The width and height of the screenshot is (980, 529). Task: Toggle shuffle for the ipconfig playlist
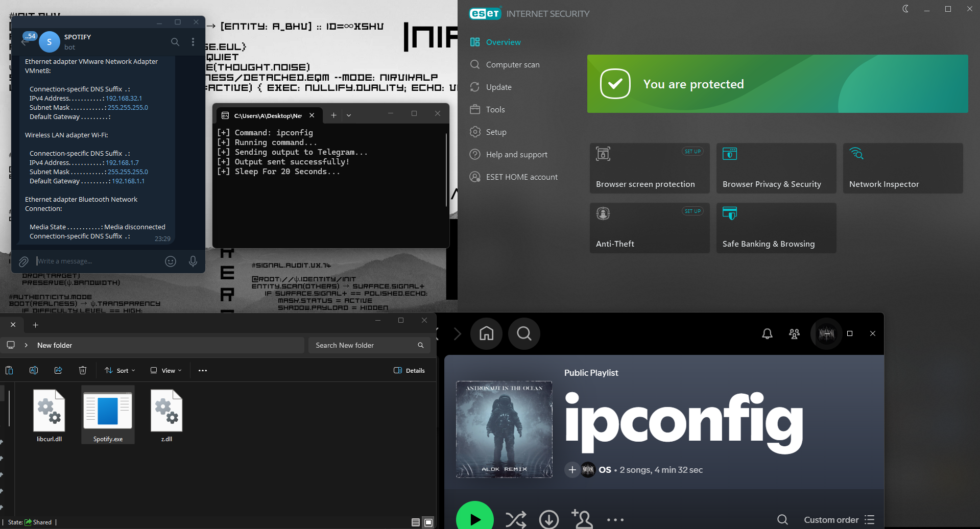coord(516,520)
